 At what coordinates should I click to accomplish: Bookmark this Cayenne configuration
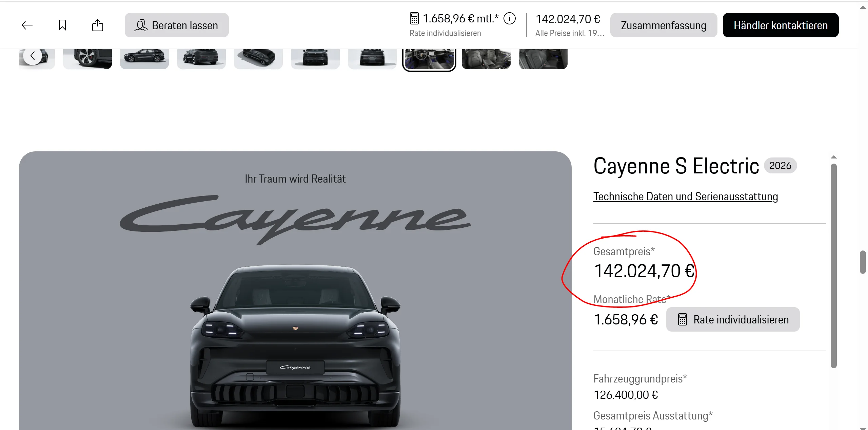pyautogui.click(x=62, y=25)
